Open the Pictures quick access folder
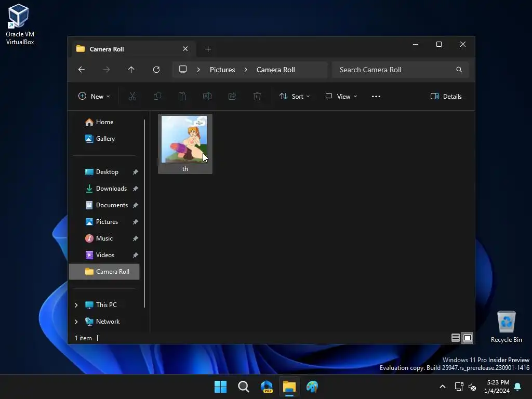Viewport: 532px width, 399px height. (104, 222)
